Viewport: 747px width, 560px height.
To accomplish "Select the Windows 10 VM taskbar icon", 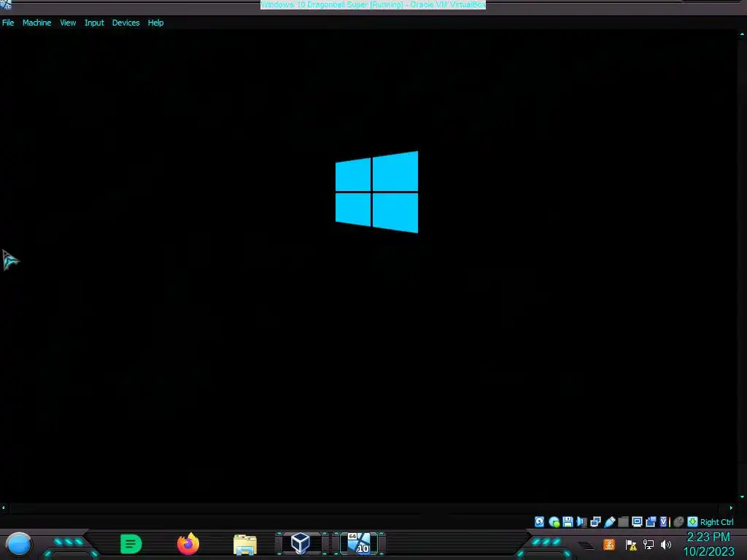I will point(359,543).
